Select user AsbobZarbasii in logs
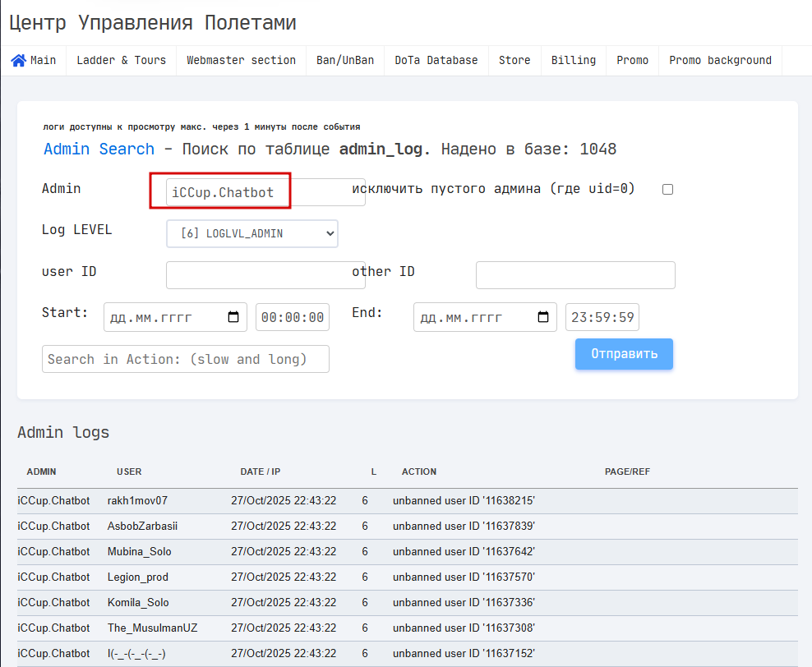This screenshot has width=812, height=667. (x=142, y=527)
